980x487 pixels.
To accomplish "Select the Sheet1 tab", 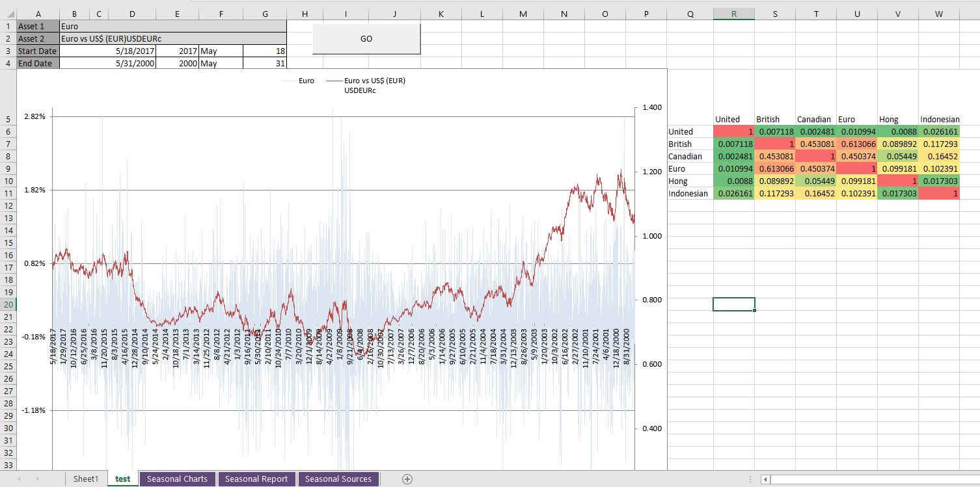I will (86, 479).
